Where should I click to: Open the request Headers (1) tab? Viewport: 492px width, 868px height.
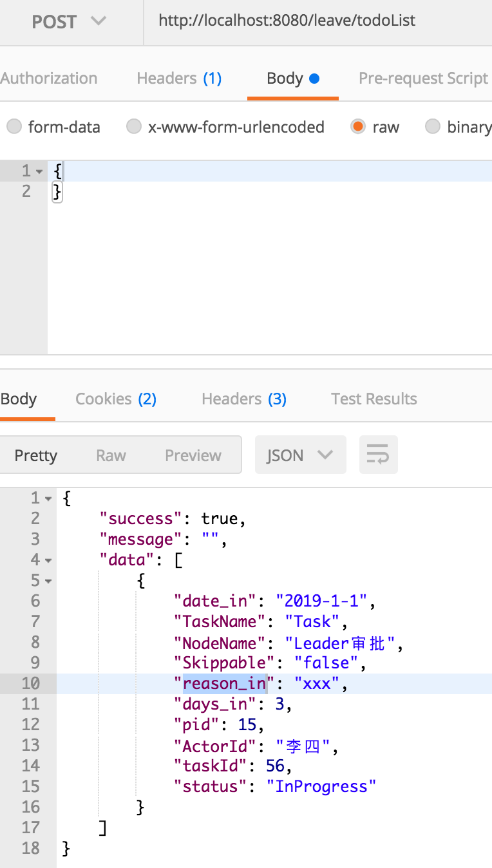click(x=179, y=79)
